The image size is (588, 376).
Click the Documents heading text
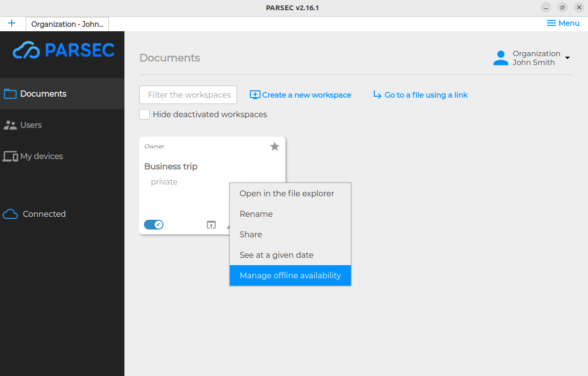[x=170, y=58]
